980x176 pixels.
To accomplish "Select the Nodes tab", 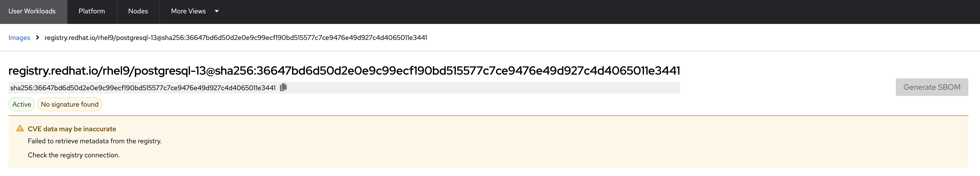I will pos(138,11).
